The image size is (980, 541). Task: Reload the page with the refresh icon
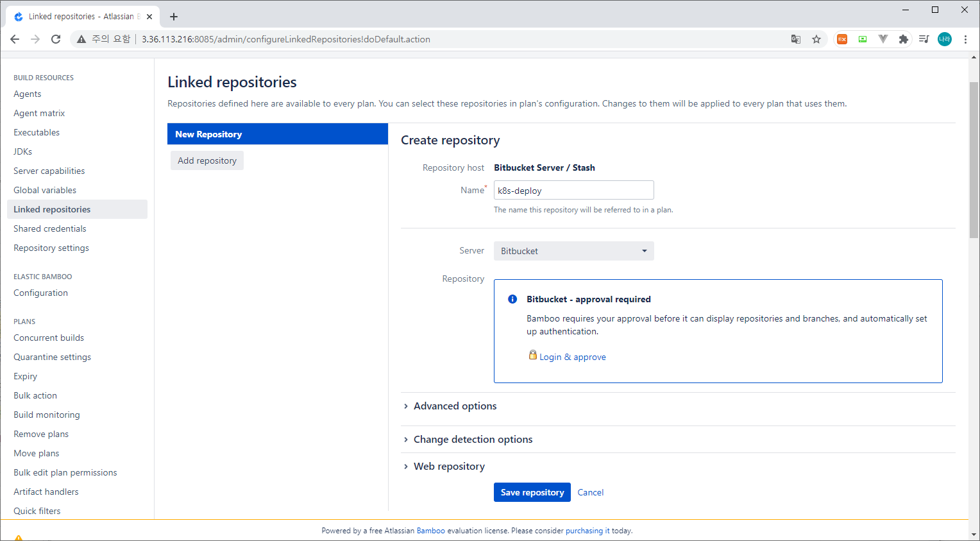(56, 39)
